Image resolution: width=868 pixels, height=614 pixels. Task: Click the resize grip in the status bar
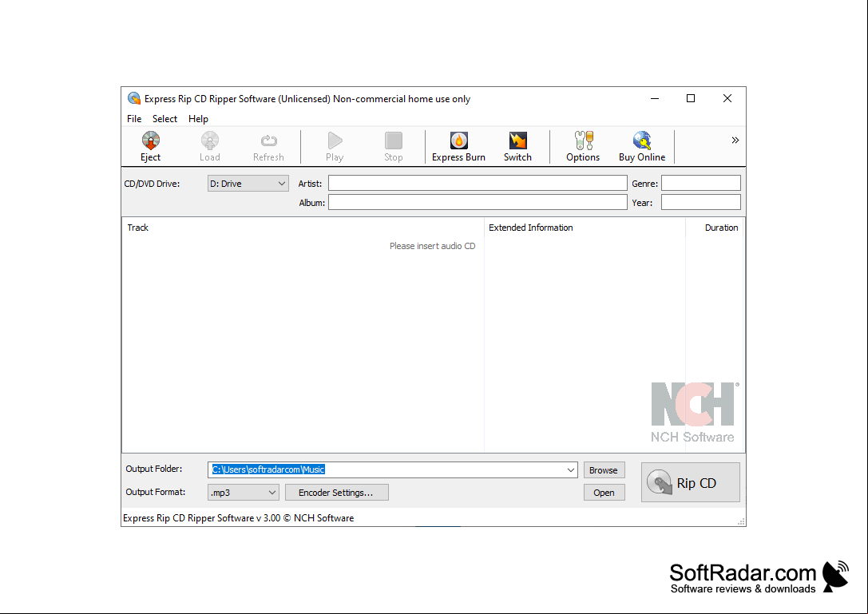[x=741, y=521]
